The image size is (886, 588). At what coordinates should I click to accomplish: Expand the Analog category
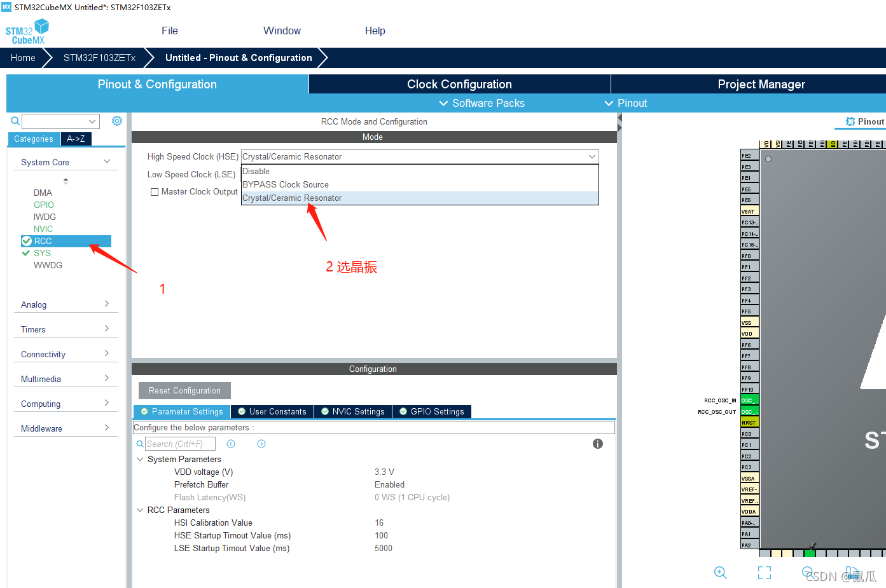(107, 304)
